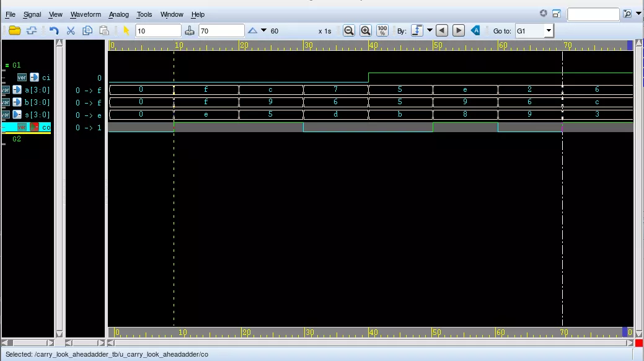Open the marker delta dropdown arrow
The image size is (644, 361).
(x=263, y=31)
